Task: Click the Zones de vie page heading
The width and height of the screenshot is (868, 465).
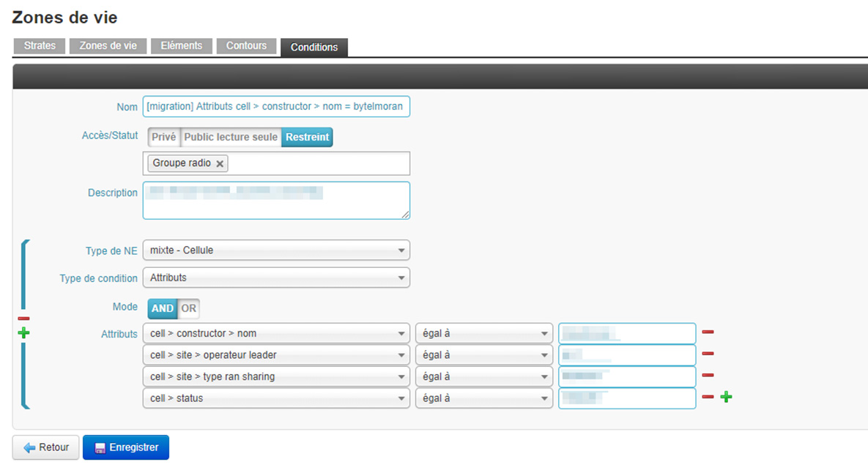Action: [64, 18]
